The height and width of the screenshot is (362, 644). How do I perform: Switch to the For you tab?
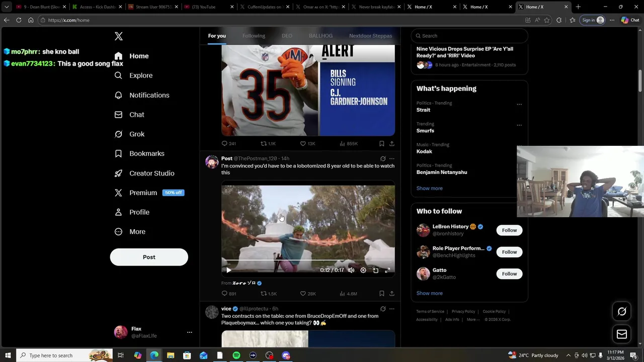pyautogui.click(x=217, y=36)
